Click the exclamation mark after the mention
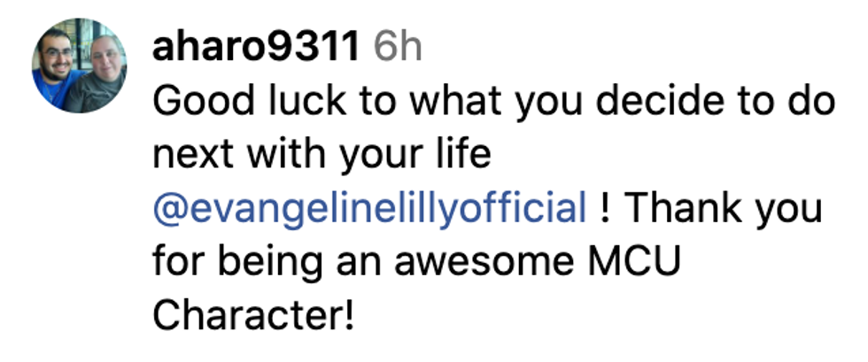Screen dimensions: 868x362 point(605,209)
